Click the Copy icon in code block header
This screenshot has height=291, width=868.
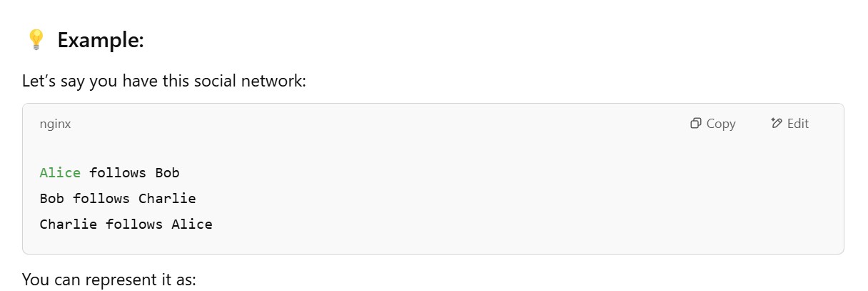(x=696, y=124)
